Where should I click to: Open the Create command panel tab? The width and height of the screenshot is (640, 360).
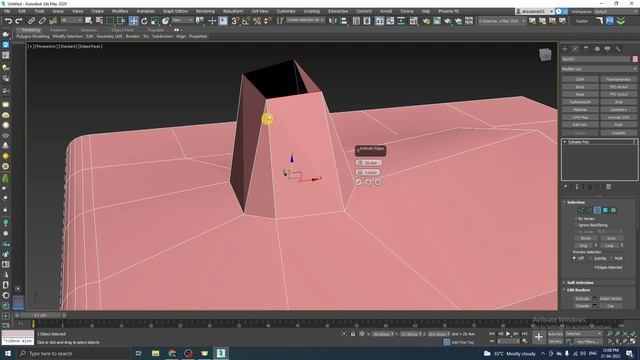click(x=565, y=49)
